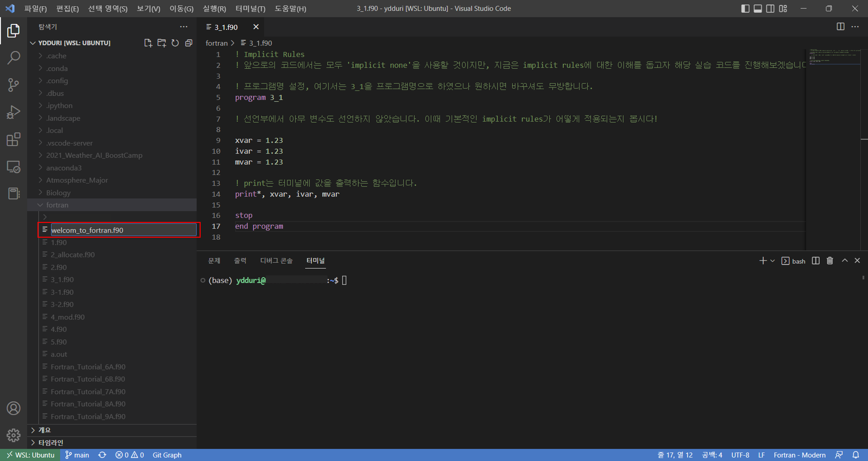The width and height of the screenshot is (868, 461).
Task: Open Run and Debug view
Action: pyautogui.click(x=13, y=112)
